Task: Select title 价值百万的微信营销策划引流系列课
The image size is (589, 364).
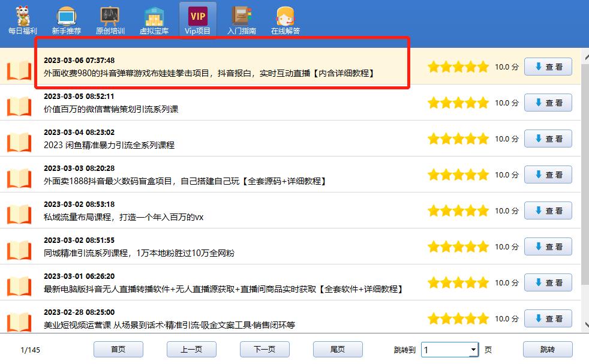Action: pyautogui.click(x=111, y=109)
